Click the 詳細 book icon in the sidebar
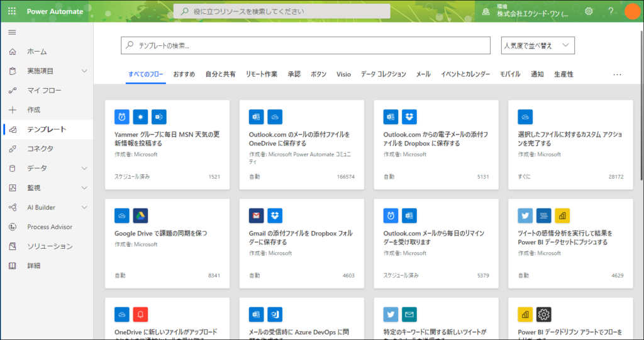The height and width of the screenshot is (340, 644). pos(13,266)
